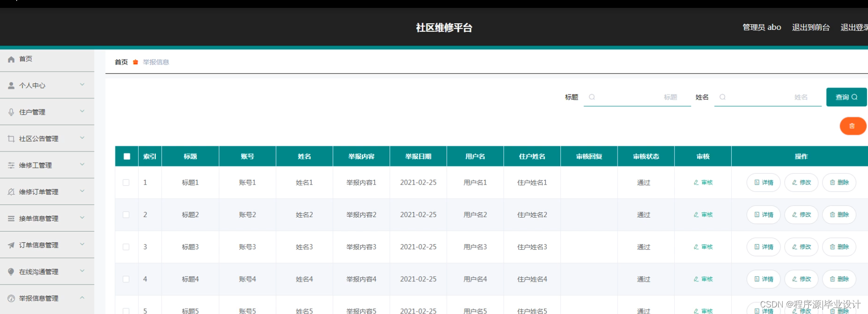Click the breadcrumb separator icon
This screenshot has width=868, height=314.
tap(135, 62)
